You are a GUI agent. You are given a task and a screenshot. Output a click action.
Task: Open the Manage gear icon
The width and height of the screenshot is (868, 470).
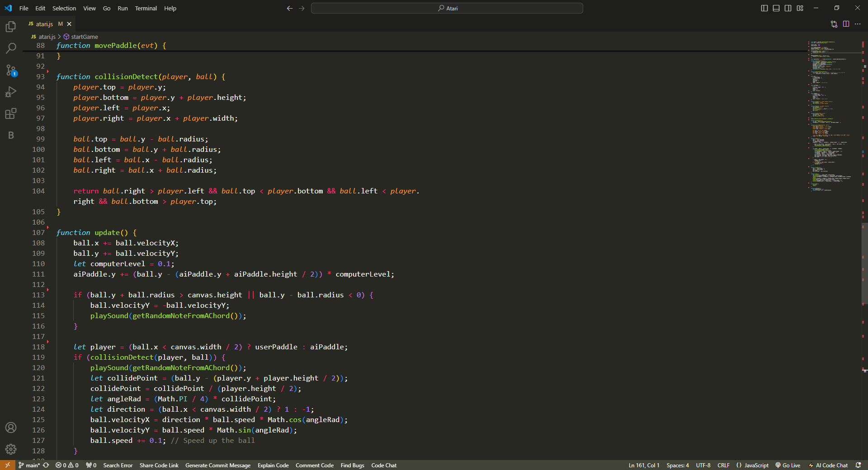point(11,449)
